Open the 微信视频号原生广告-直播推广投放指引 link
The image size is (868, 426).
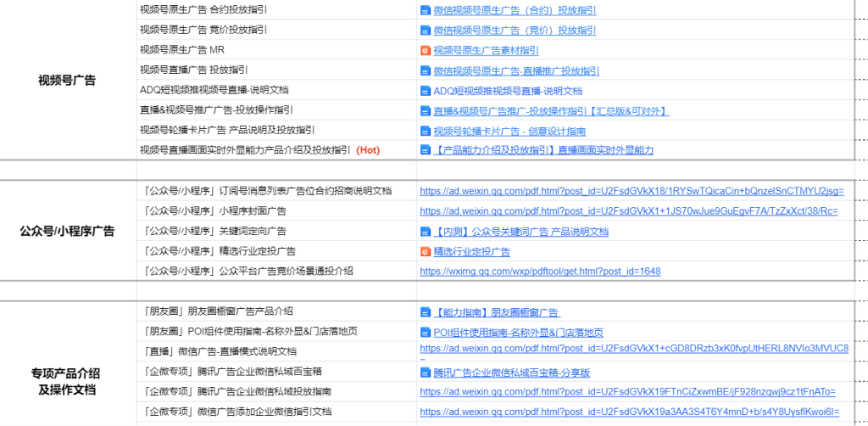[x=516, y=71]
